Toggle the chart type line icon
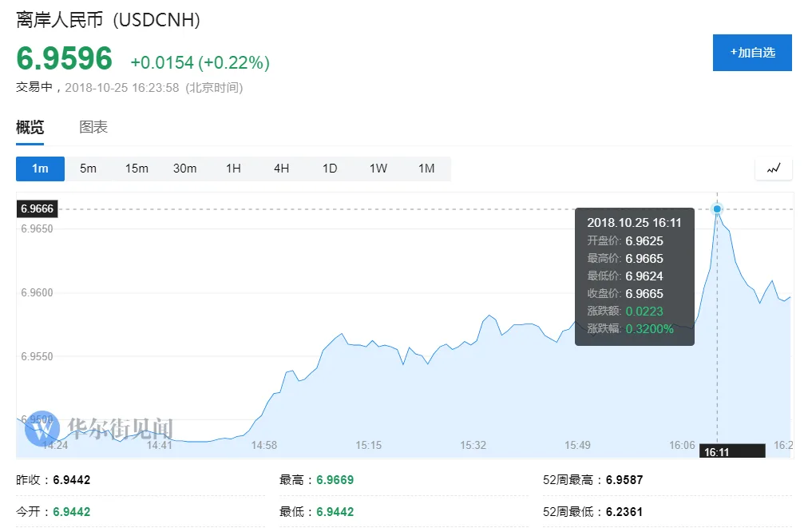The width and height of the screenshot is (812, 528). [773, 169]
